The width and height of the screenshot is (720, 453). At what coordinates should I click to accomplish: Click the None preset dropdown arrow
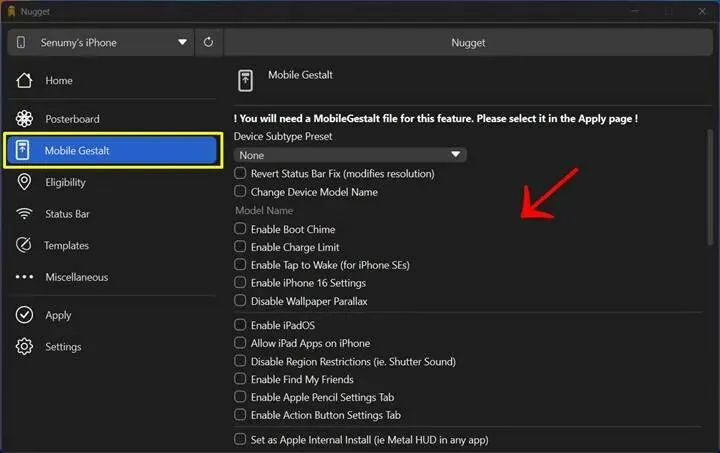(x=456, y=154)
